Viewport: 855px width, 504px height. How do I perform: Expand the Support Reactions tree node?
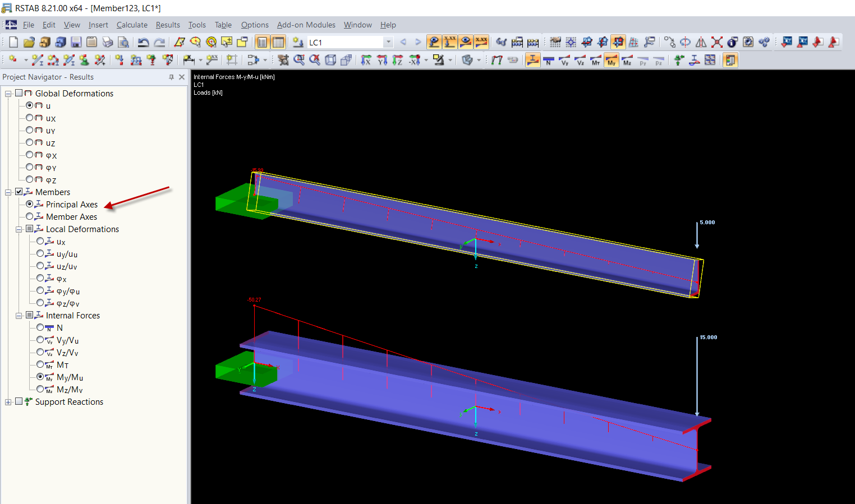pyautogui.click(x=8, y=402)
